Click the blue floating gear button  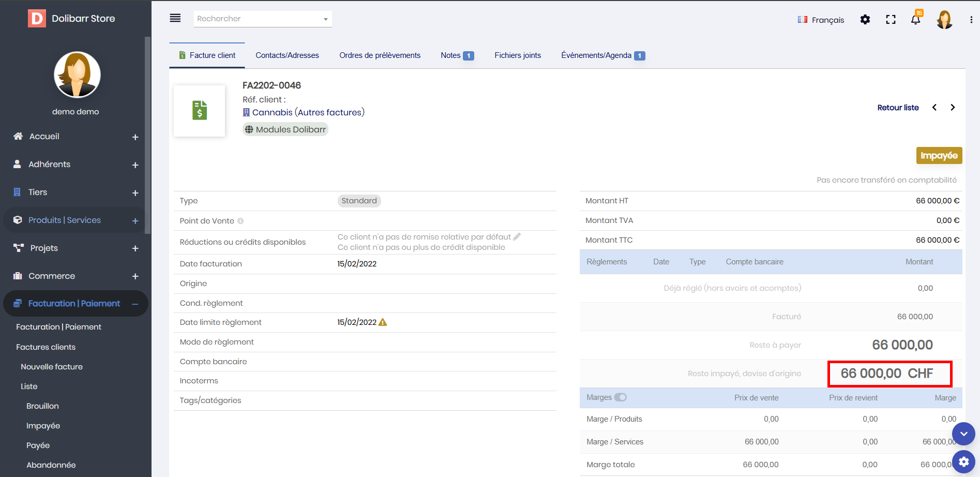963,461
